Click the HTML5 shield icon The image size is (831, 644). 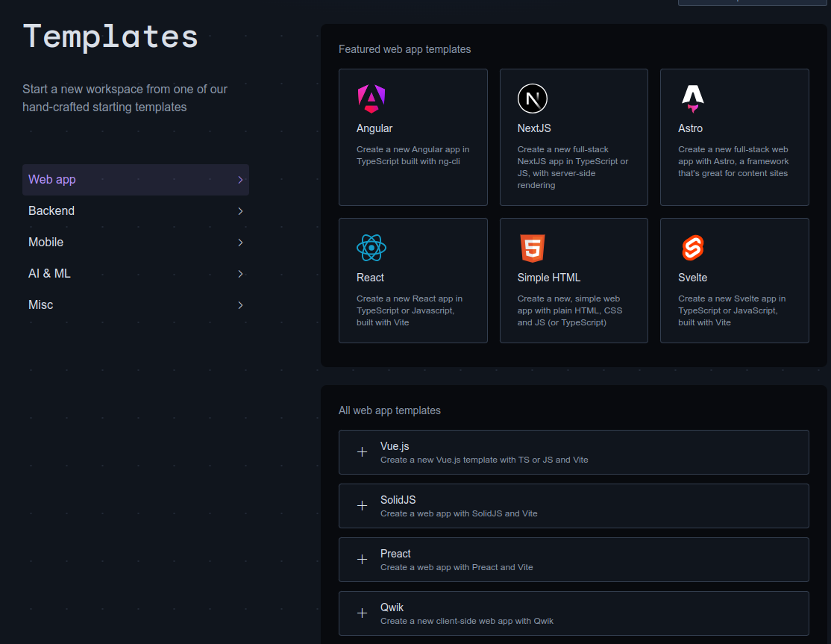coord(532,248)
